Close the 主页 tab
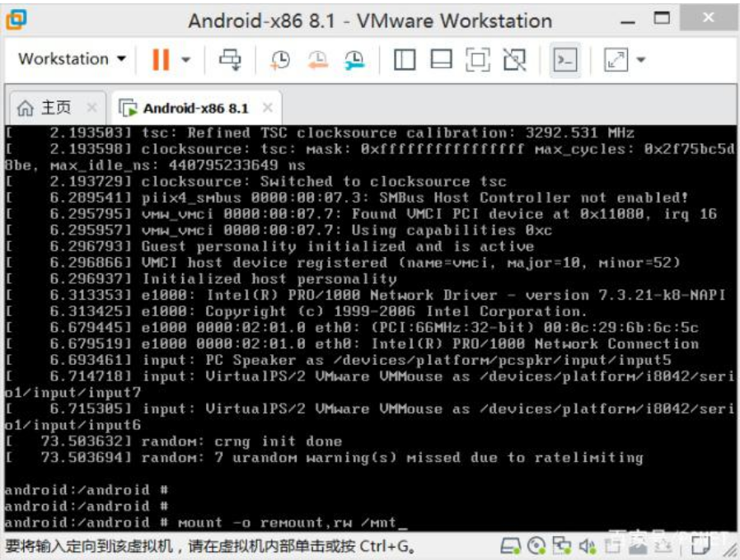This screenshot has height=560, width=740. point(92,108)
